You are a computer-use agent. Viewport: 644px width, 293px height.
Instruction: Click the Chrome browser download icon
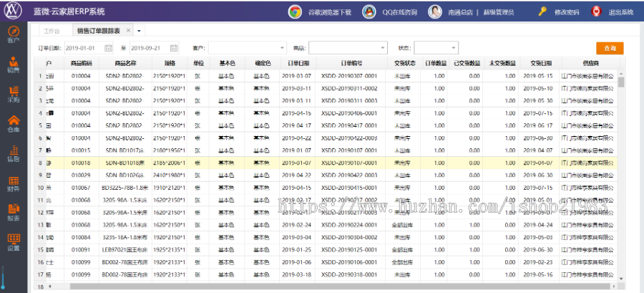coord(294,11)
